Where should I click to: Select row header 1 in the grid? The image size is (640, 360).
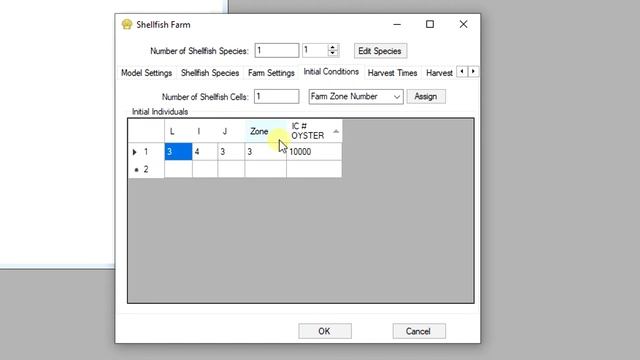click(146, 152)
